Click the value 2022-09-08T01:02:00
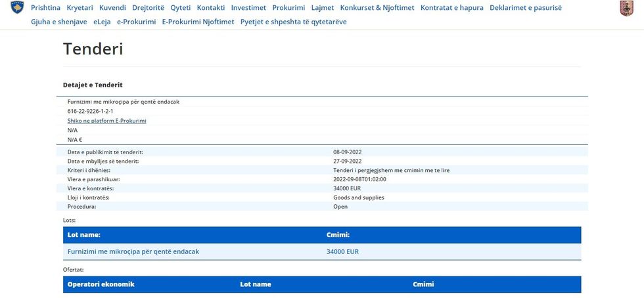The height and width of the screenshot is (298, 644). tap(360, 179)
